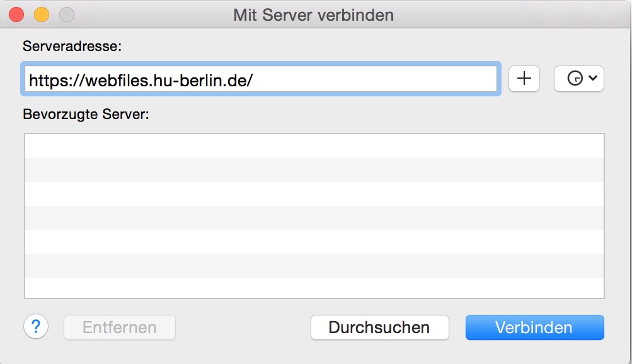Image resolution: width=632 pixels, height=364 pixels.
Task: Open the recent servers clock dropdown
Action: [578, 79]
